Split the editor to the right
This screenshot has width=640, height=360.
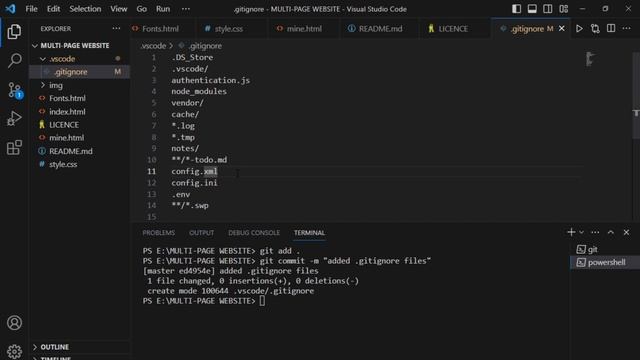(x=611, y=29)
